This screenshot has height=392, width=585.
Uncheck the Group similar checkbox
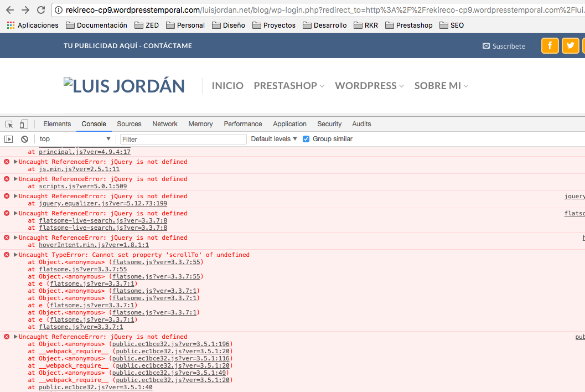pos(306,139)
